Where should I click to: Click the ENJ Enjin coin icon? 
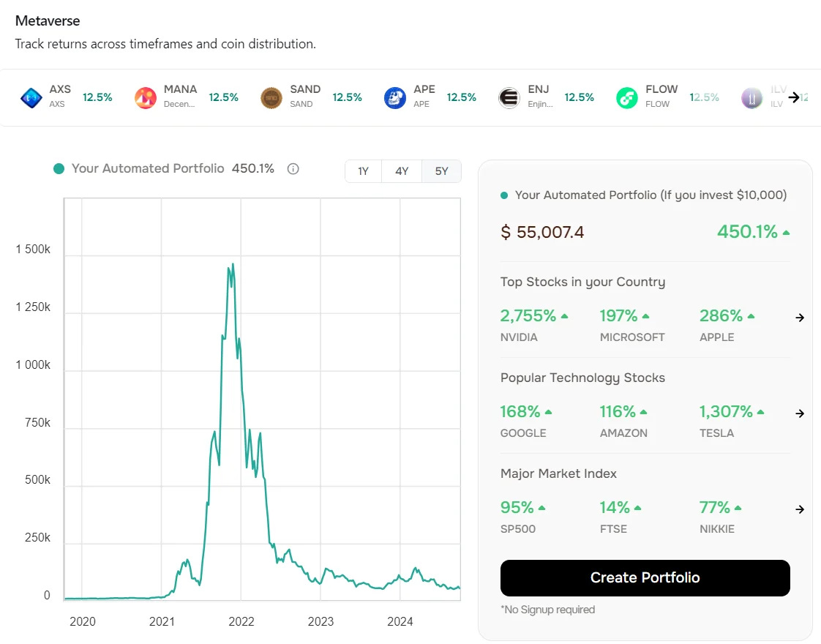coord(509,98)
